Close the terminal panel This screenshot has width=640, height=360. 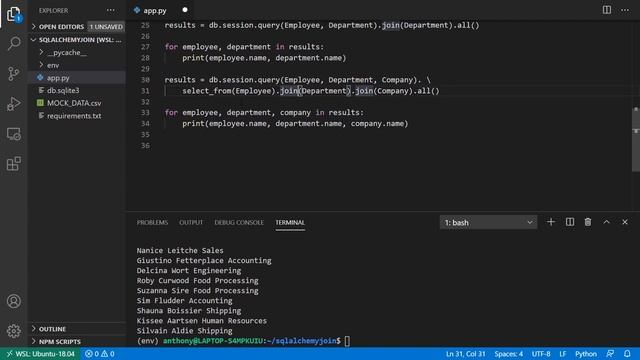625,222
